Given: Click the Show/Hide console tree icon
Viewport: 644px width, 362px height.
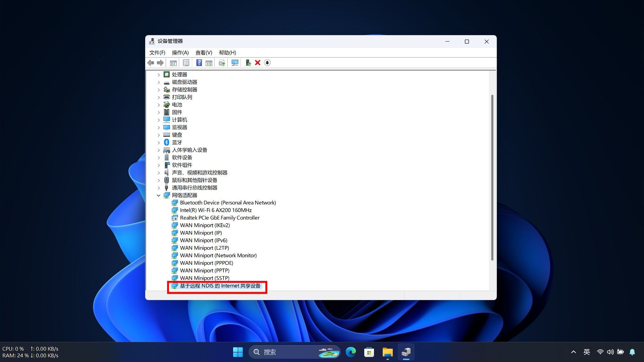Looking at the screenshot, I should [173, 63].
